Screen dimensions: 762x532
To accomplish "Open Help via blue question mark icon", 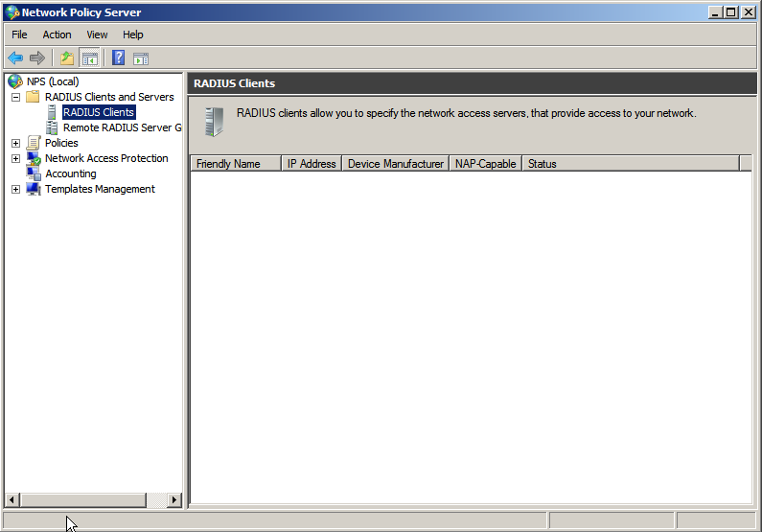I will point(119,58).
